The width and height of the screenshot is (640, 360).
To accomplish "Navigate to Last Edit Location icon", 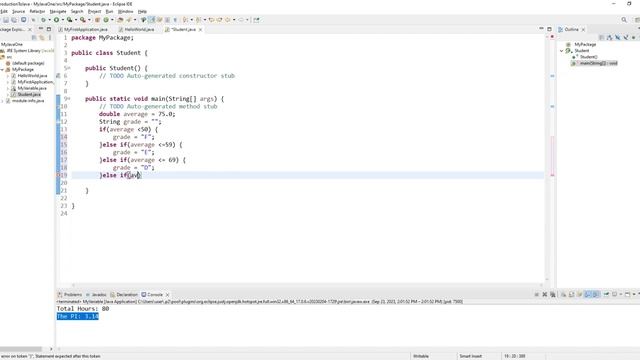I will click(x=211, y=20).
